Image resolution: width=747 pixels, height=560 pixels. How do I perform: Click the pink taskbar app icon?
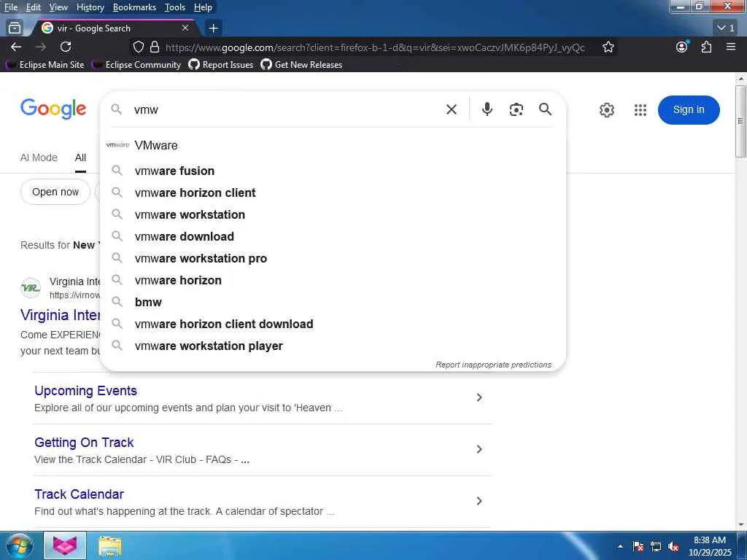click(65, 545)
